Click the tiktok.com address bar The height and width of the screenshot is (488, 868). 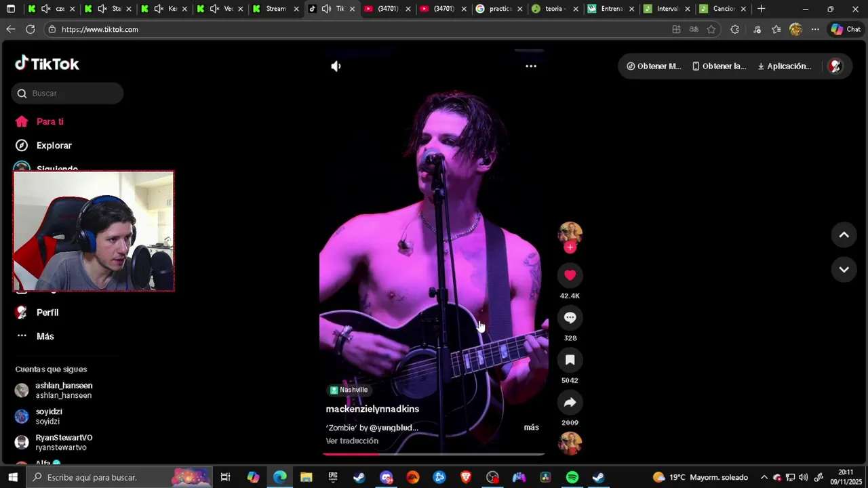click(x=356, y=30)
